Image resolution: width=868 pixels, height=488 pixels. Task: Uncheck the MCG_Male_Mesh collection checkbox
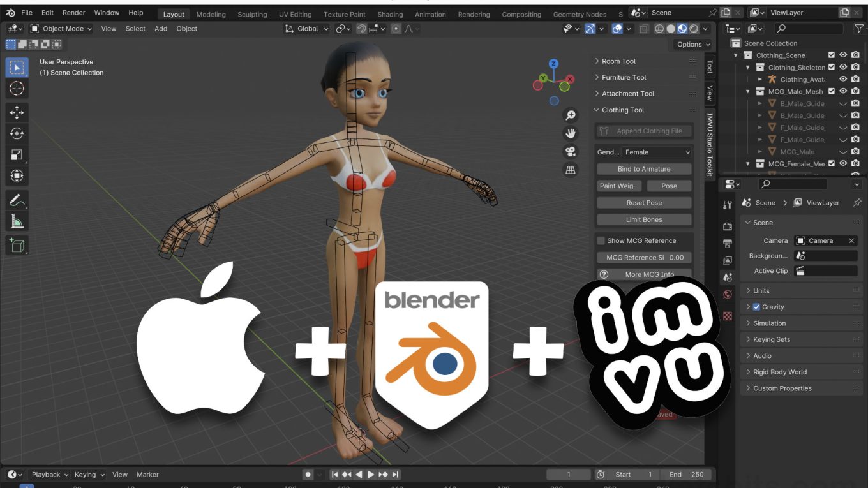tap(832, 91)
